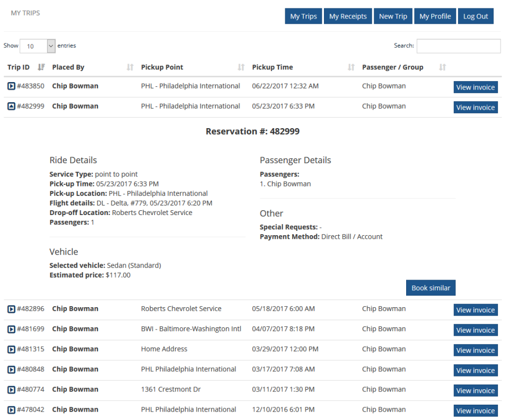Start a New Trip booking

[393, 16]
